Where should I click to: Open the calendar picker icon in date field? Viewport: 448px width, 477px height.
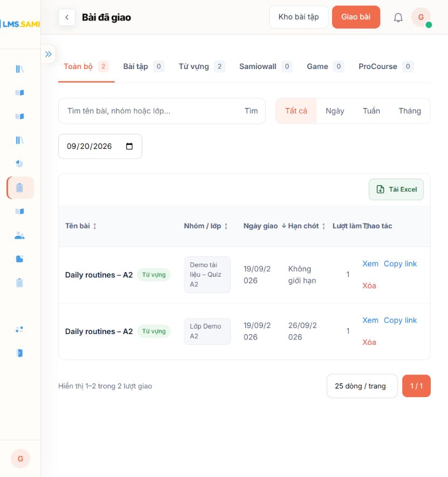[x=129, y=146]
